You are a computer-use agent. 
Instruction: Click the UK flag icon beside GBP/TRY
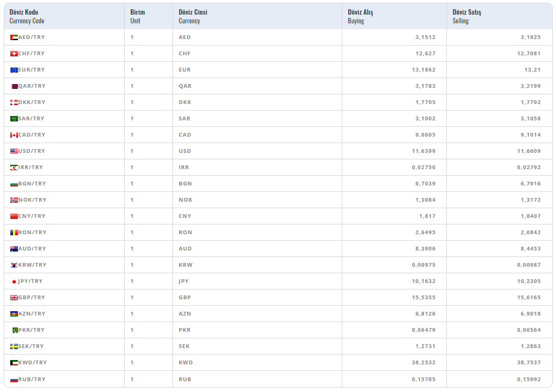[14, 298]
